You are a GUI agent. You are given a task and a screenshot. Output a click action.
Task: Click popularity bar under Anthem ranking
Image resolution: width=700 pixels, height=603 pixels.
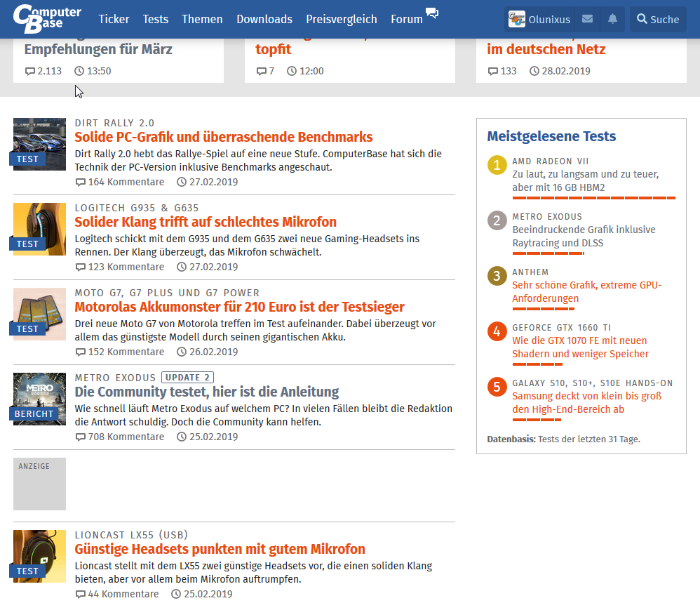tap(544, 309)
